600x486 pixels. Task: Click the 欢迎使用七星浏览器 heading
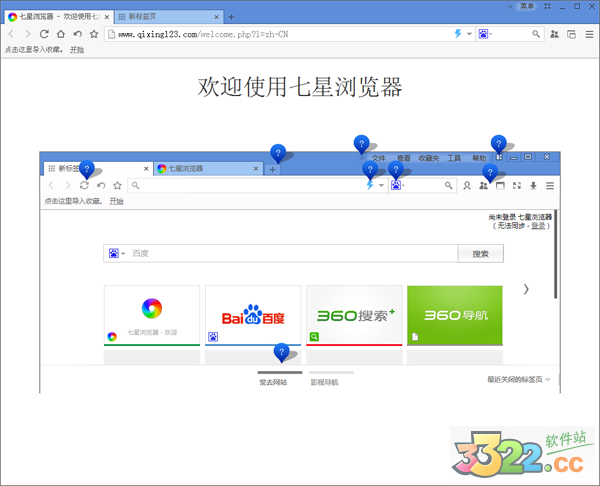pos(300,87)
